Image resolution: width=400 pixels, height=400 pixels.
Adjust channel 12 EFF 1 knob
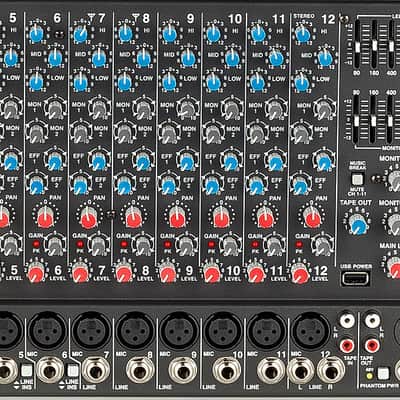pyautogui.click(x=323, y=162)
